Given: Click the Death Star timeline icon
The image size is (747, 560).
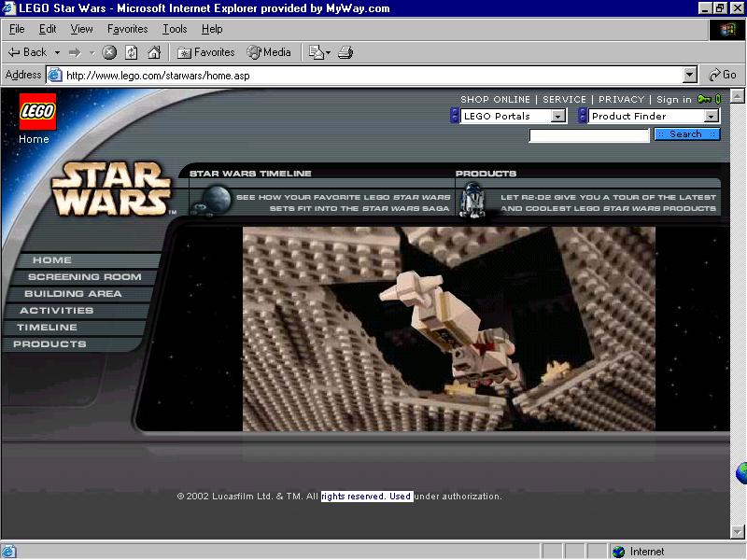Looking at the screenshot, I should [x=216, y=198].
